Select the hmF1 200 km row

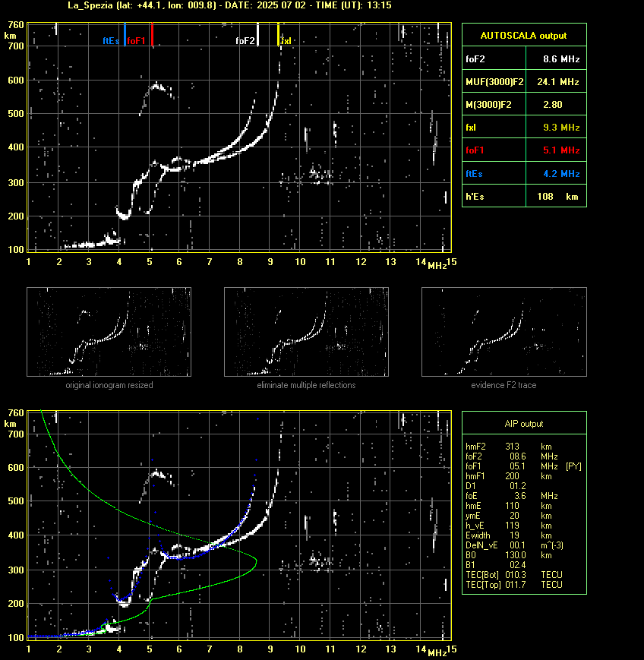point(509,476)
